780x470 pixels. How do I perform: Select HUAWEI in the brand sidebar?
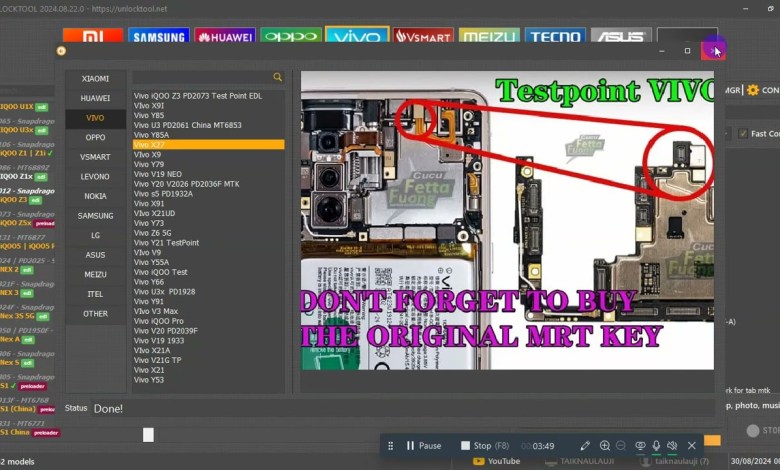[x=96, y=98]
